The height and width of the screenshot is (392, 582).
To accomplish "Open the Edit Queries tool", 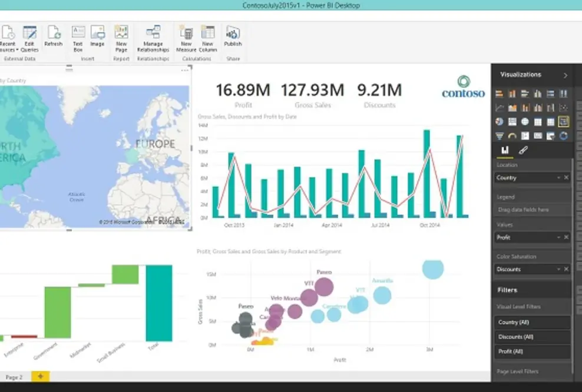I will (29, 39).
